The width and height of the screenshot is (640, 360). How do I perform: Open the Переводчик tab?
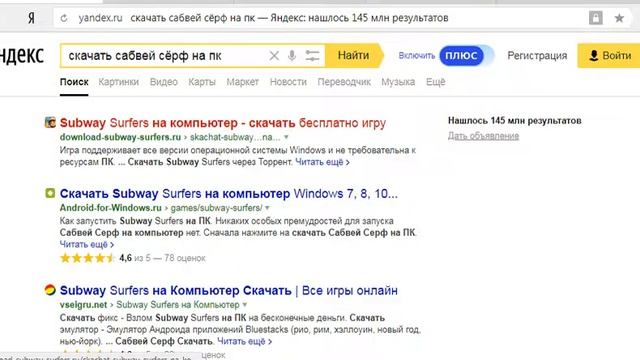coord(344,82)
